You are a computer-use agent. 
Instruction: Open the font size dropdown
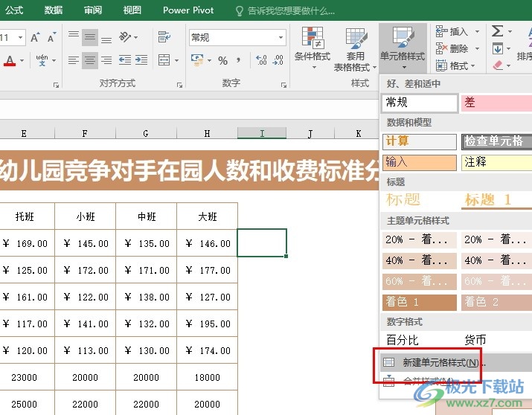(21, 37)
